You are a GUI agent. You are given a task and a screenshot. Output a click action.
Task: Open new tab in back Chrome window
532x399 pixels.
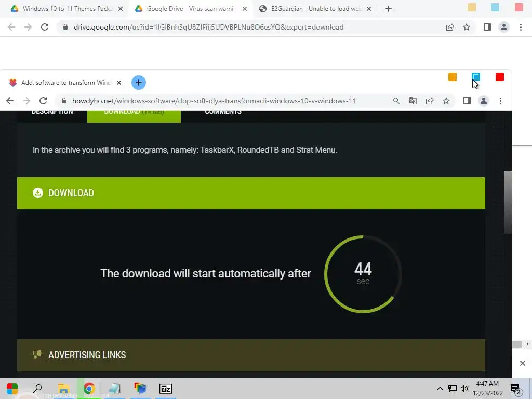pos(389,9)
